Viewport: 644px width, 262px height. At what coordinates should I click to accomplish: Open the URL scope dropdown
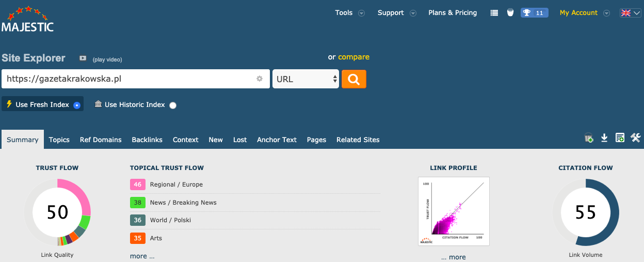coord(305,79)
